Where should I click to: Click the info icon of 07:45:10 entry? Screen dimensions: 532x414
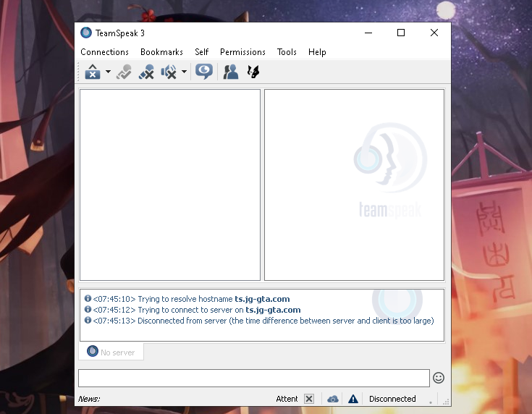88,298
